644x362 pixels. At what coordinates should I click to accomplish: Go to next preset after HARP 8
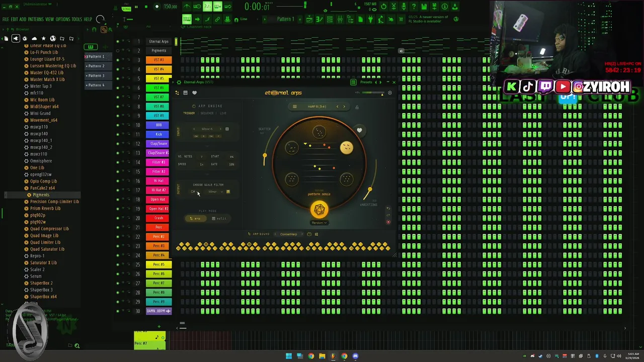(344, 107)
